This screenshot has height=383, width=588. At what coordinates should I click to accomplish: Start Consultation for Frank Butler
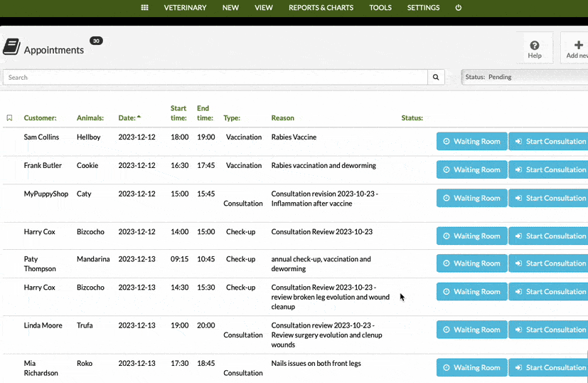[548, 169]
